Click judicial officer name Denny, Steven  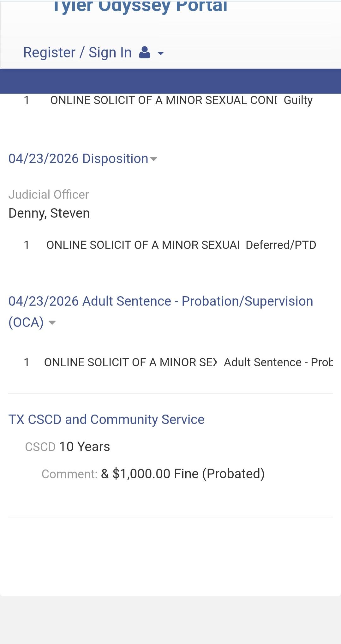click(x=49, y=213)
